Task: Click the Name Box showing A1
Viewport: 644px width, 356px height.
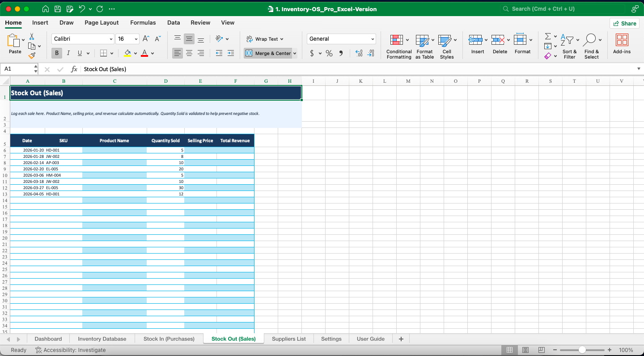Action: click(17, 69)
